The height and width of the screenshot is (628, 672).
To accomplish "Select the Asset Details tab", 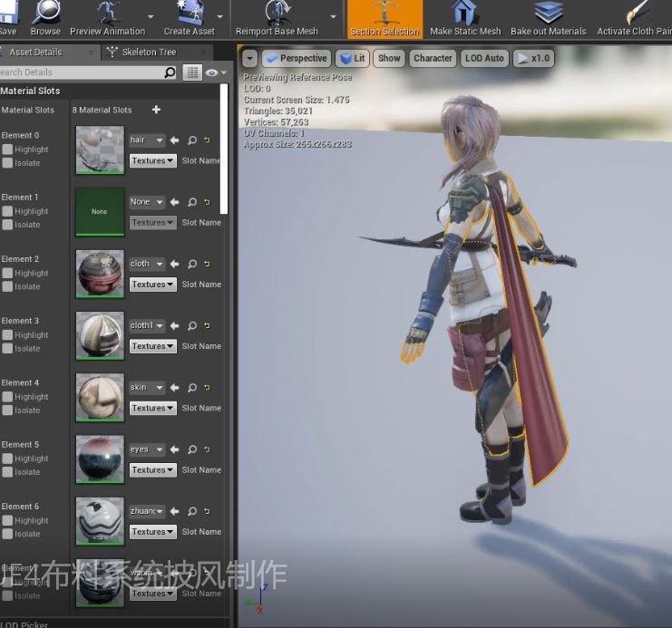I will 35,53.
